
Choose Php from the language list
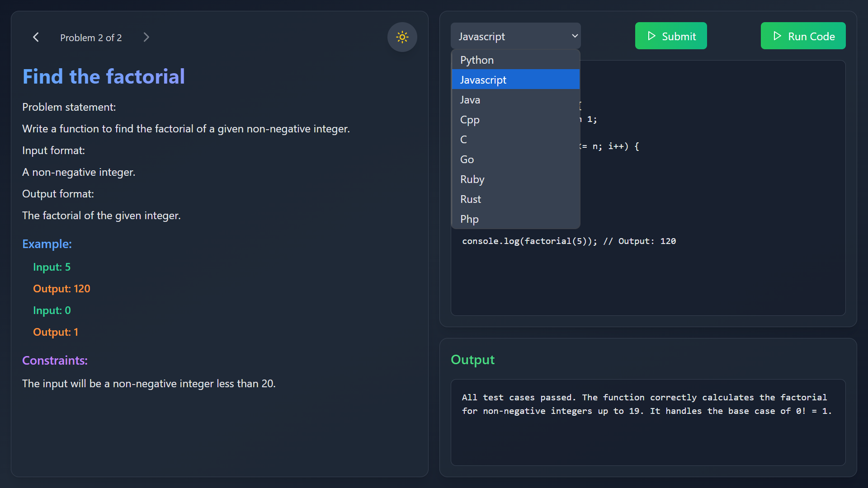tap(469, 219)
